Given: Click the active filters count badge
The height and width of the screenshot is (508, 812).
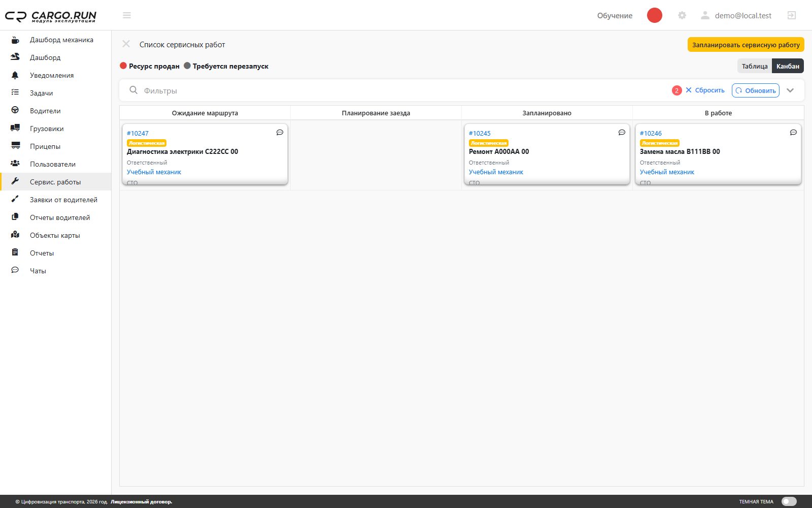Looking at the screenshot, I should 677,90.
